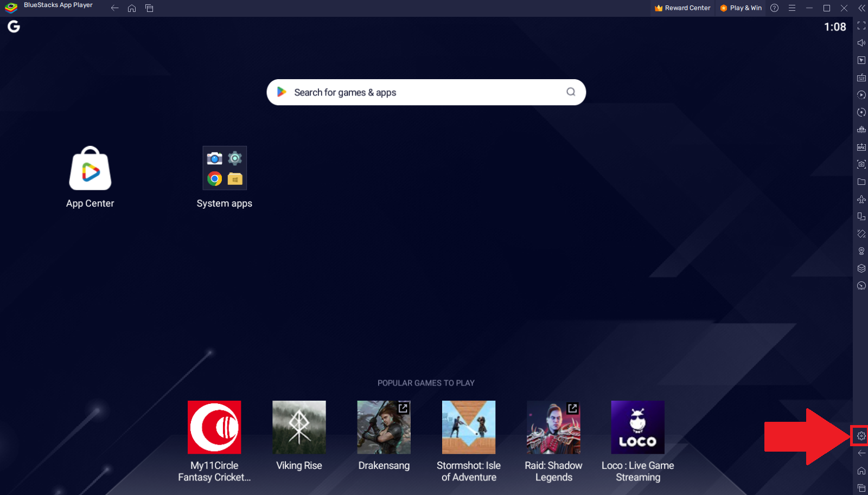Click the rotate screen icon
868x495 pixels.
point(861,234)
